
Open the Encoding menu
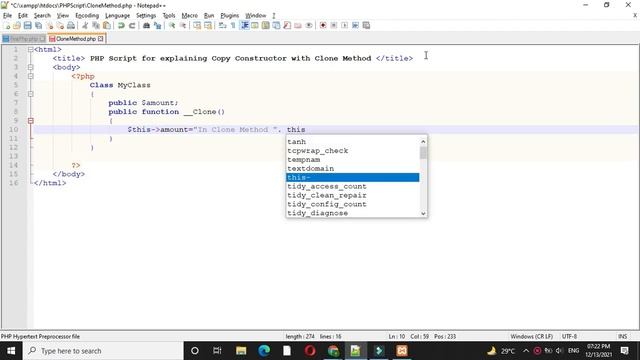[x=87, y=16]
